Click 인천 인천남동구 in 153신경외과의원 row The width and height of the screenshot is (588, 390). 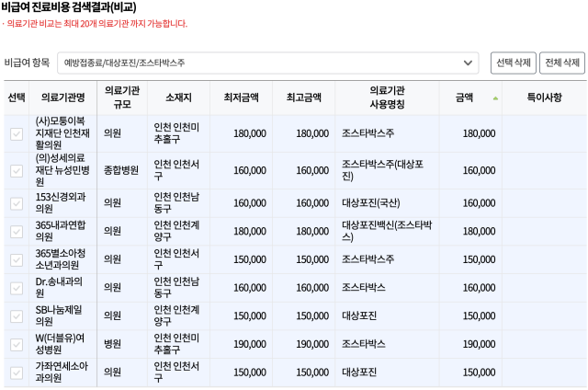coord(176,202)
